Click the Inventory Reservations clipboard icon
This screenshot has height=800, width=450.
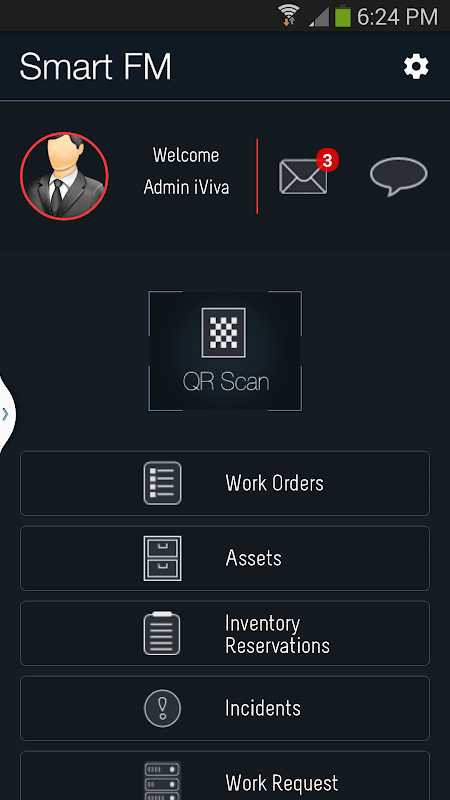click(x=162, y=633)
